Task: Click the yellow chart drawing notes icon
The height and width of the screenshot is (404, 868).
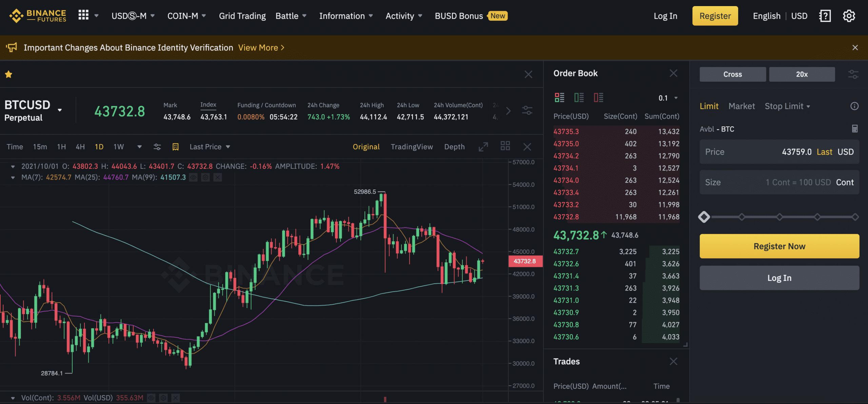Action: click(x=175, y=147)
